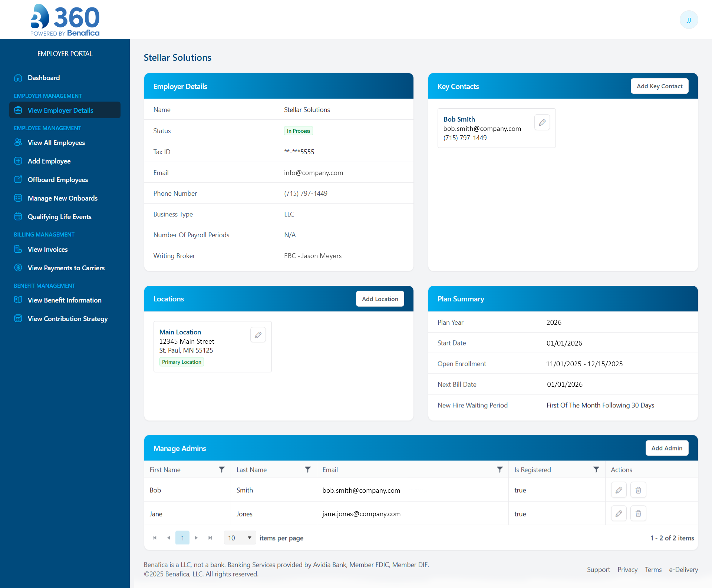
Task: Click the Add Employee plus icon
Action: coord(18,161)
